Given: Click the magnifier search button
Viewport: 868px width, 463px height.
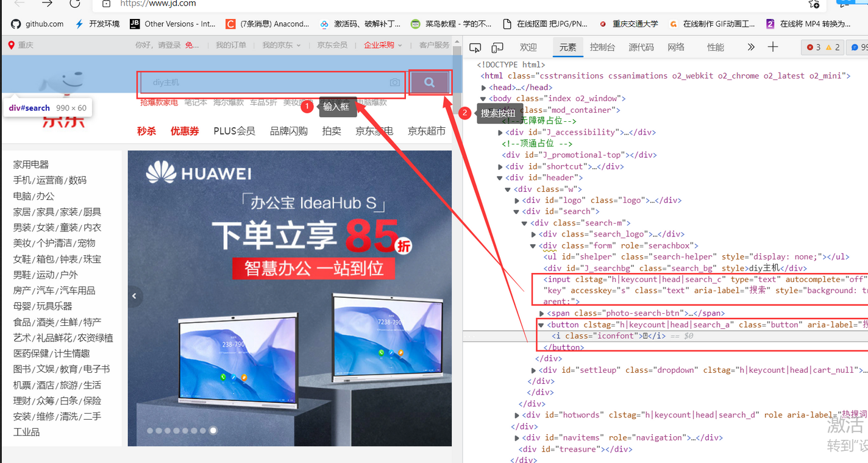Looking at the screenshot, I should [x=430, y=82].
